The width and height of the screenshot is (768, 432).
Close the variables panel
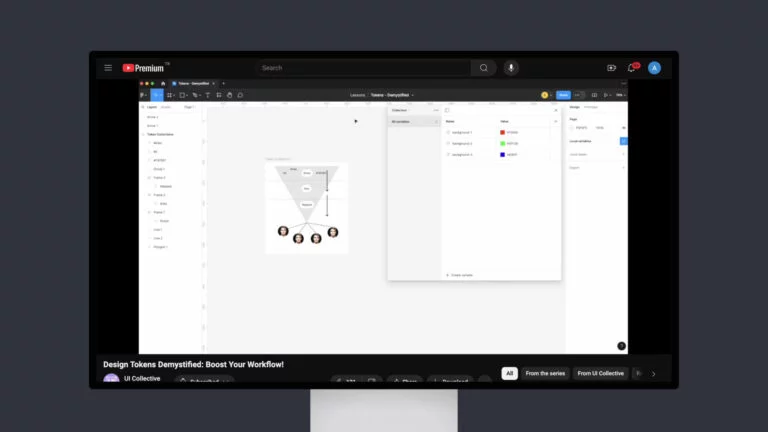pos(556,110)
